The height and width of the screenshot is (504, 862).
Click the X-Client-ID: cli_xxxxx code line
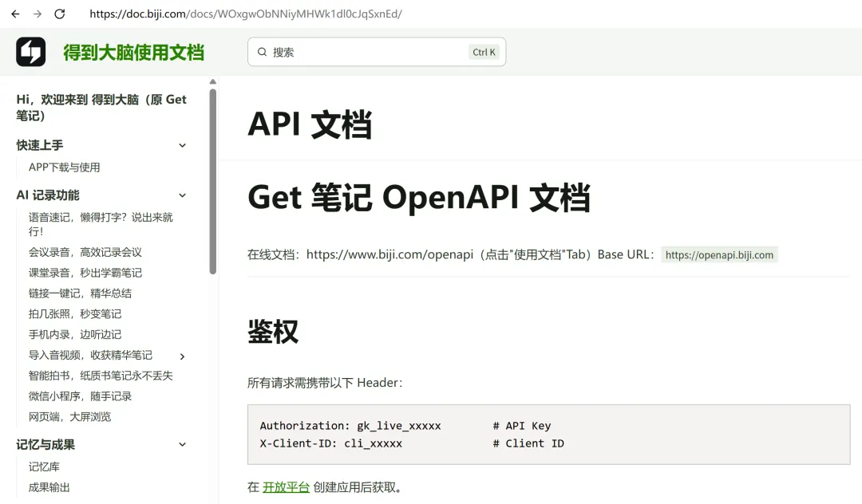click(x=331, y=443)
